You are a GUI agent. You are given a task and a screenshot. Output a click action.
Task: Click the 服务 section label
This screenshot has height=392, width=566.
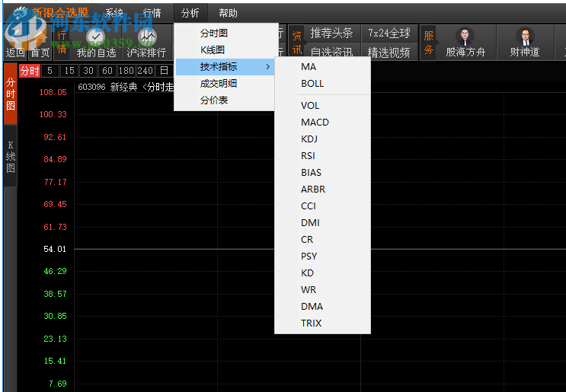click(x=428, y=42)
